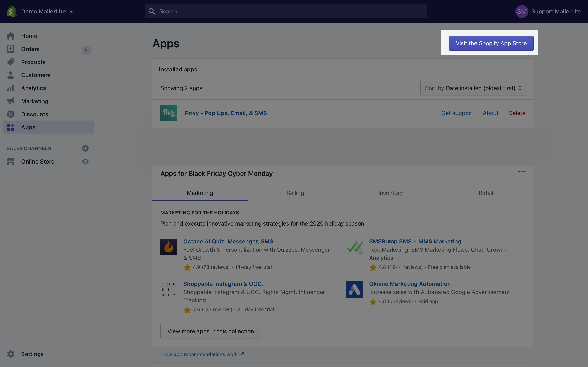Click the Privy app logo thumbnail
The width and height of the screenshot is (588, 367).
point(168,113)
